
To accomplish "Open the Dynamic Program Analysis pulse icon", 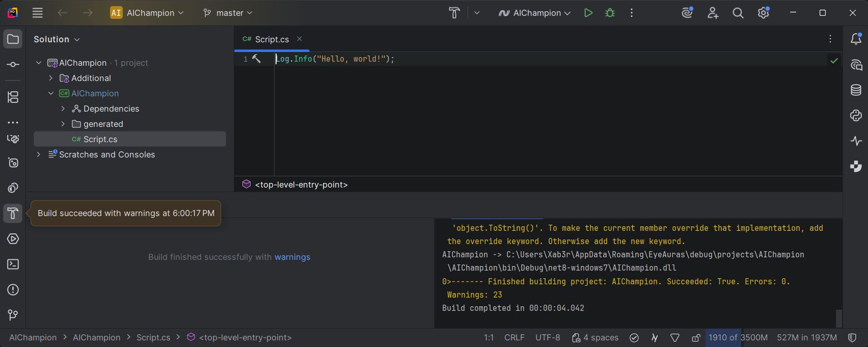I will [x=856, y=141].
